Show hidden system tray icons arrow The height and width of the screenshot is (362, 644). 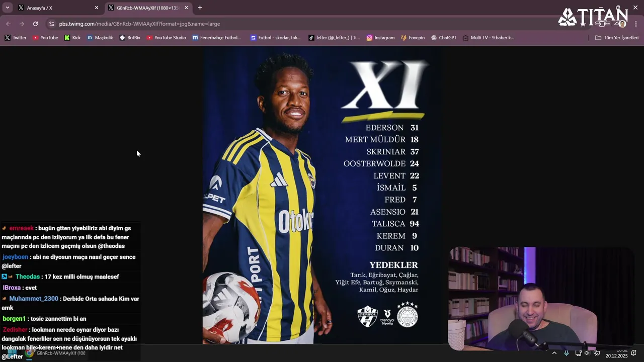(554, 353)
